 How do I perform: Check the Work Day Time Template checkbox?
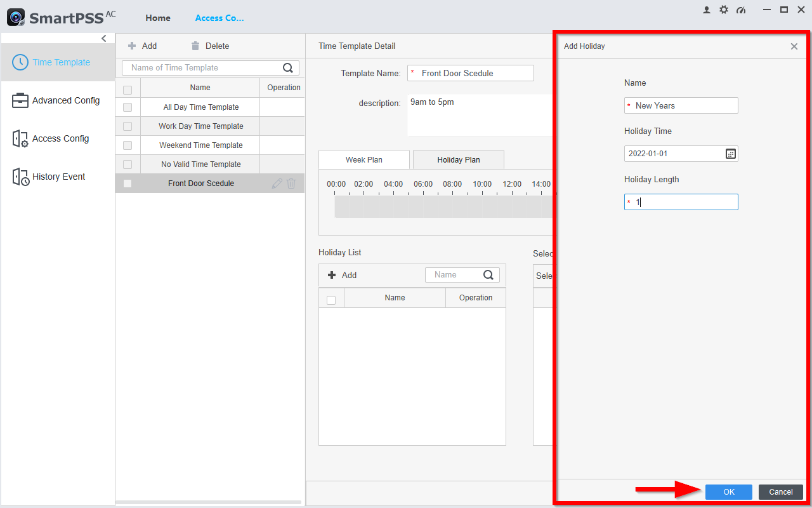tap(128, 126)
